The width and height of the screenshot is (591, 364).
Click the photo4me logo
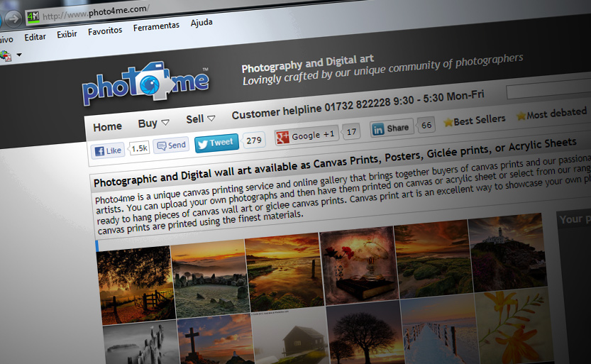(145, 82)
